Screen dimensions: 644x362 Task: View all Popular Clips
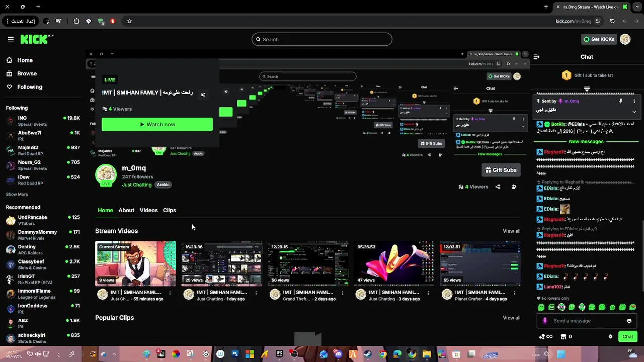[x=511, y=318]
